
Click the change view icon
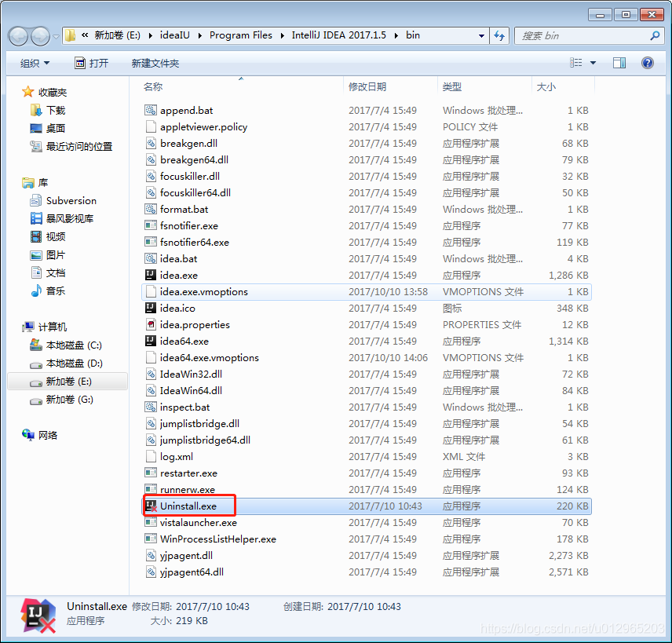pyautogui.click(x=575, y=63)
